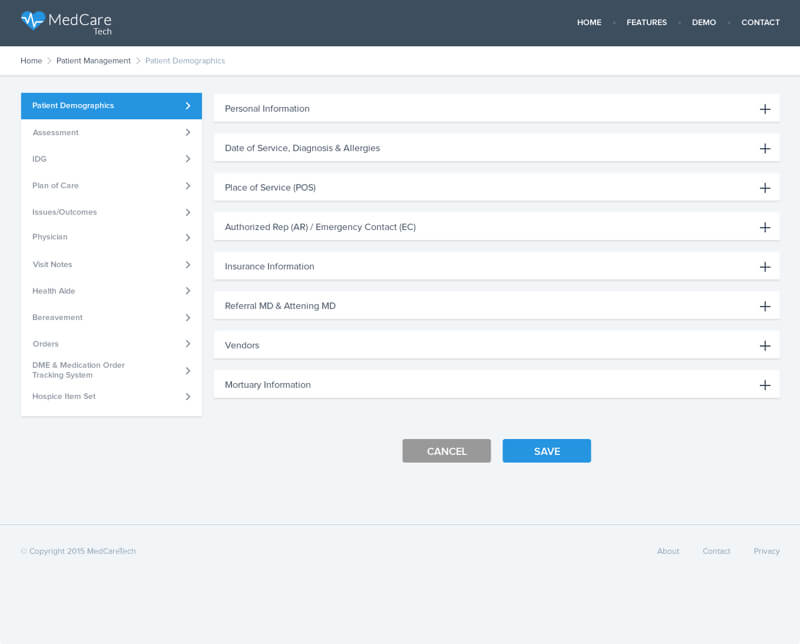Click chevron arrow beside Physician
This screenshot has height=644, width=800.
188,237
